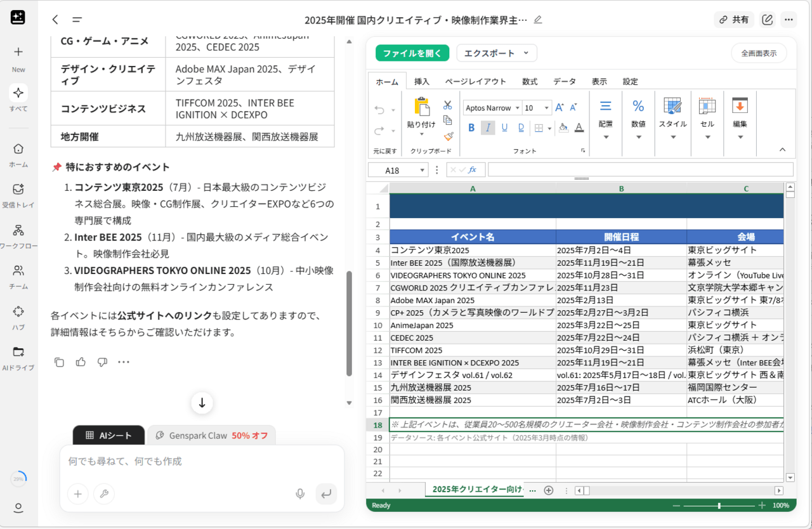Viewport: 812px width, 529px height.
Task: Toggle Underline formatting in the ribbon
Action: 504,127
